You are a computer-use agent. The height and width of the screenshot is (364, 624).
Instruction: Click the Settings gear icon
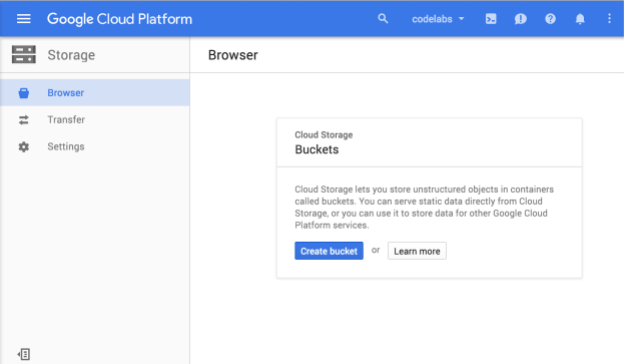pos(23,147)
